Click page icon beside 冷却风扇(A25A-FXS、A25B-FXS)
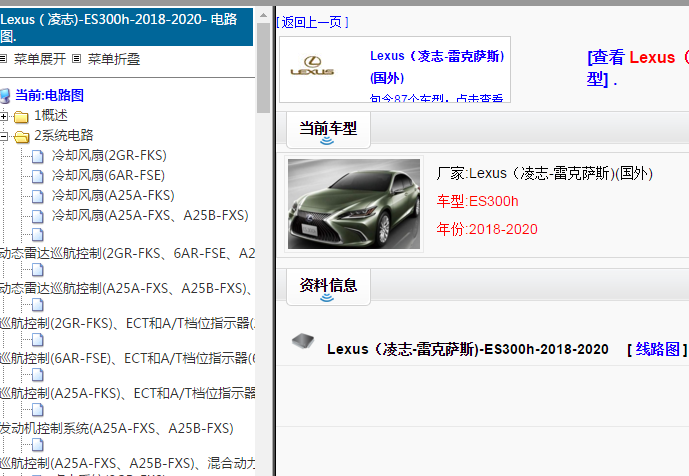 point(38,216)
